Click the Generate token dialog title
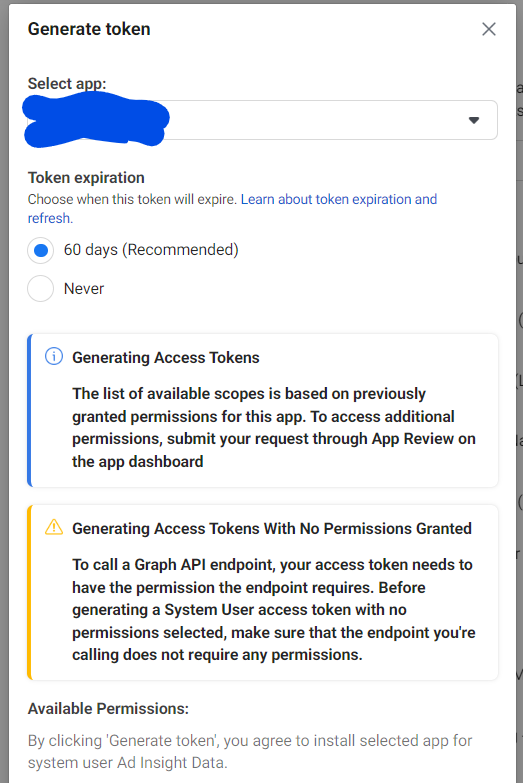This screenshot has height=783, width=523. point(89,29)
